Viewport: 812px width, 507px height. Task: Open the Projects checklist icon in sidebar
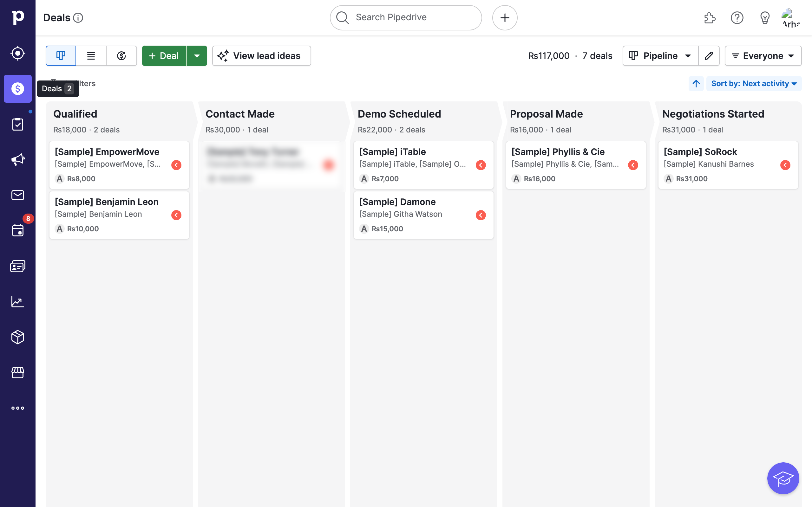(x=17, y=124)
